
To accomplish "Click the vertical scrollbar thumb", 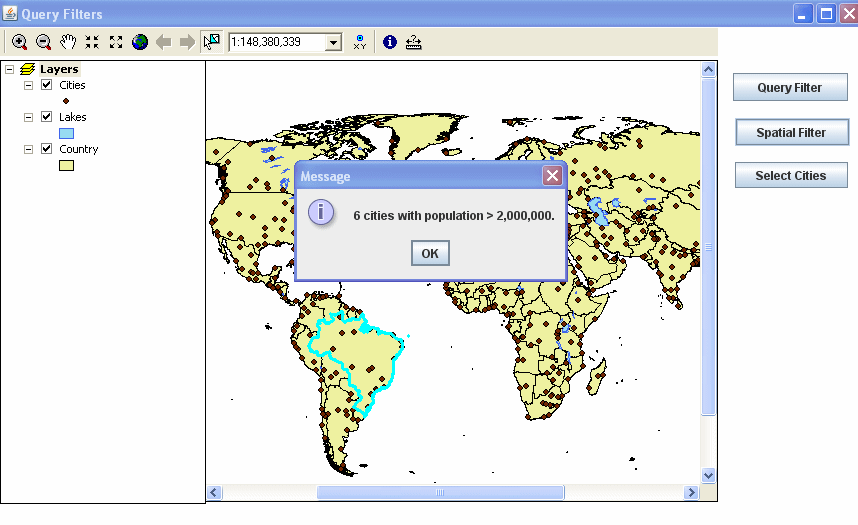I will (709, 247).
